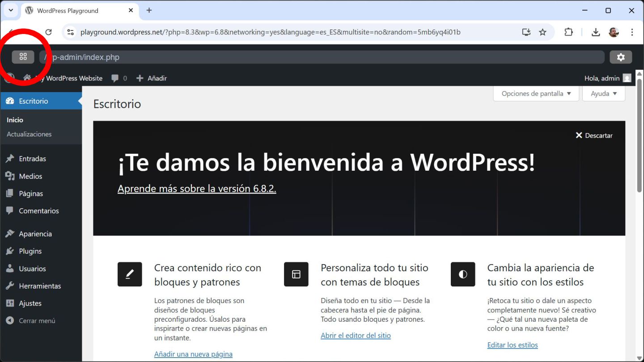Close the WordPress Playground tab
The width and height of the screenshot is (644, 362).
click(131, 10)
